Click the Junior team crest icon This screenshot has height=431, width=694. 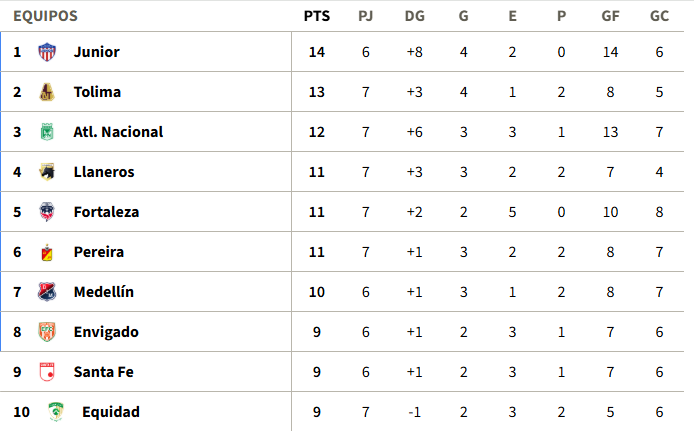click(x=47, y=52)
